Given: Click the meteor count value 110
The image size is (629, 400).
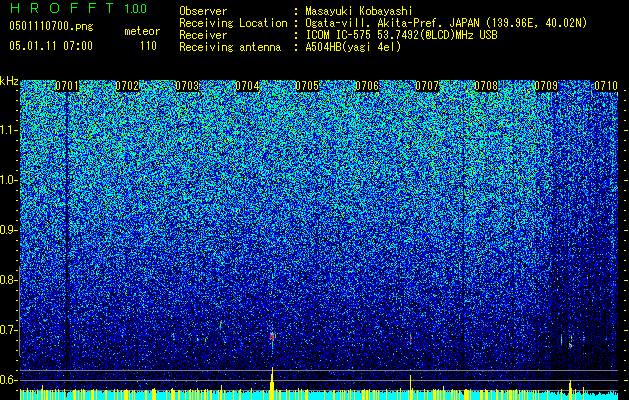Looking at the screenshot, I should pyautogui.click(x=148, y=46).
